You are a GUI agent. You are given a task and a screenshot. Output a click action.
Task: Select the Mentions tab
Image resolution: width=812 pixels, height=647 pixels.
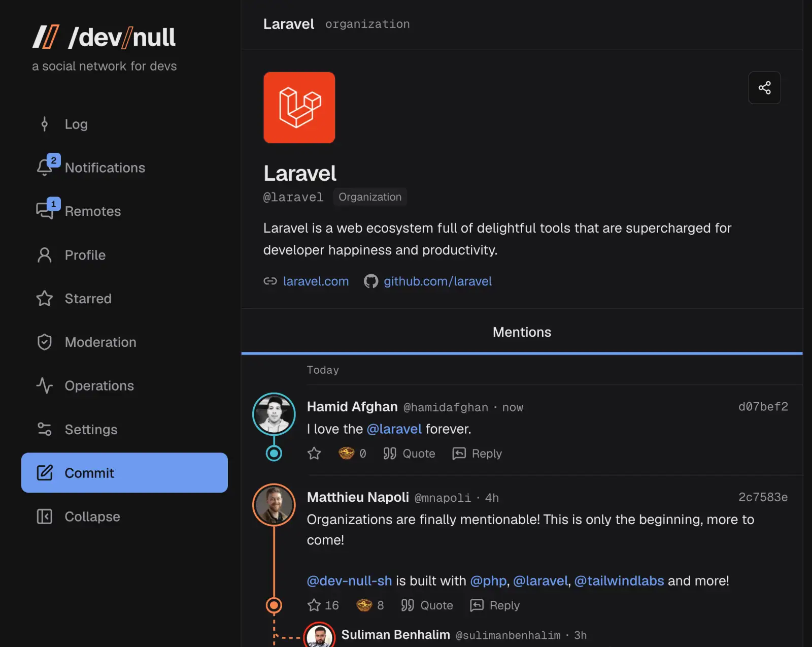[x=522, y=332]
